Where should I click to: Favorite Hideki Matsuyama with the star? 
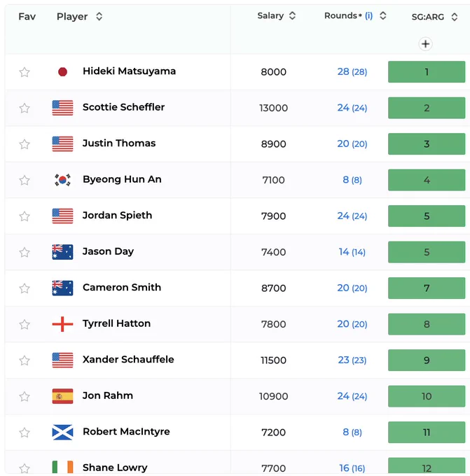(25, 72)
